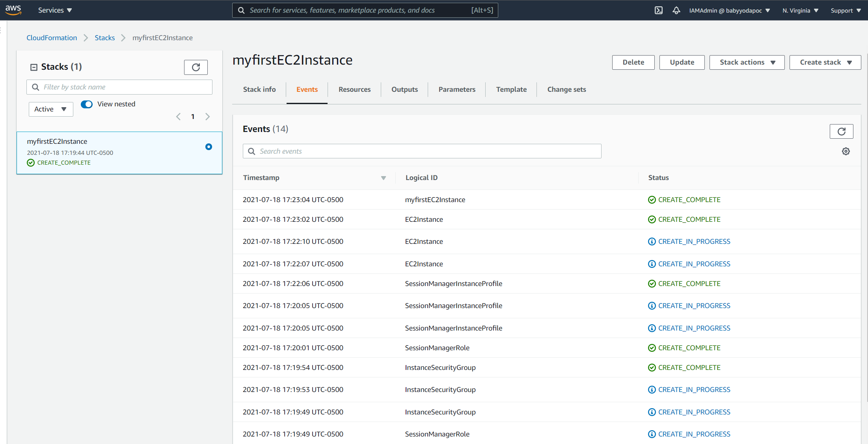This screenshot has width=868, height=444.
Task: Go to AWS console home logo
Action: [x=13, y=10]
